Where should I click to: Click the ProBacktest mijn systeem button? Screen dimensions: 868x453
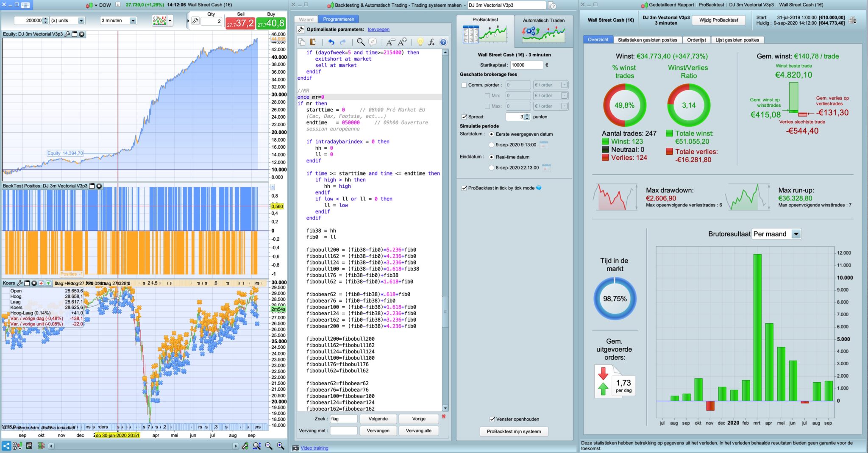[514, 431]
